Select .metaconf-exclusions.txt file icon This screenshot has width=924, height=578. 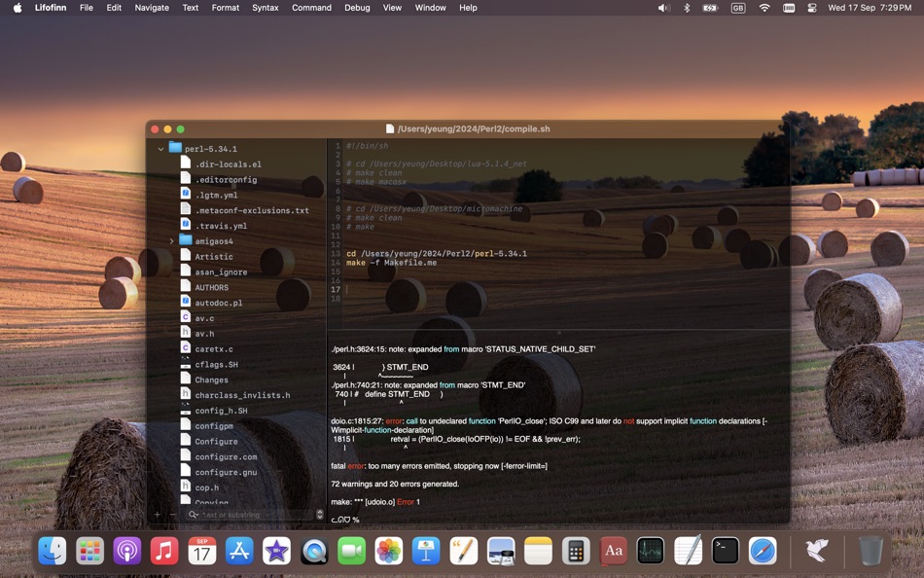click(185, 209)
